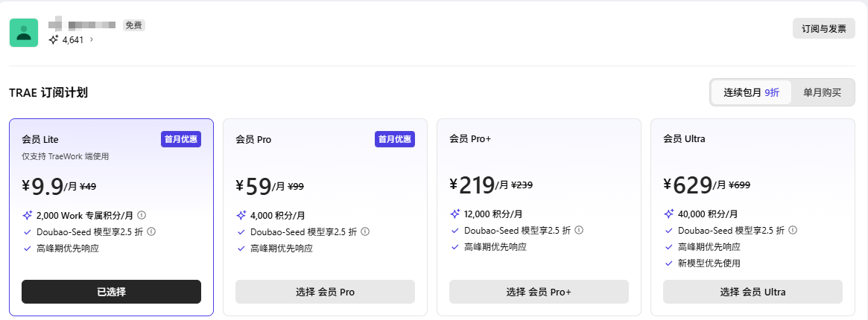Click the ¥629 price text
The width and height of the screenshot is (868, 320).
(x=688, y=185)
